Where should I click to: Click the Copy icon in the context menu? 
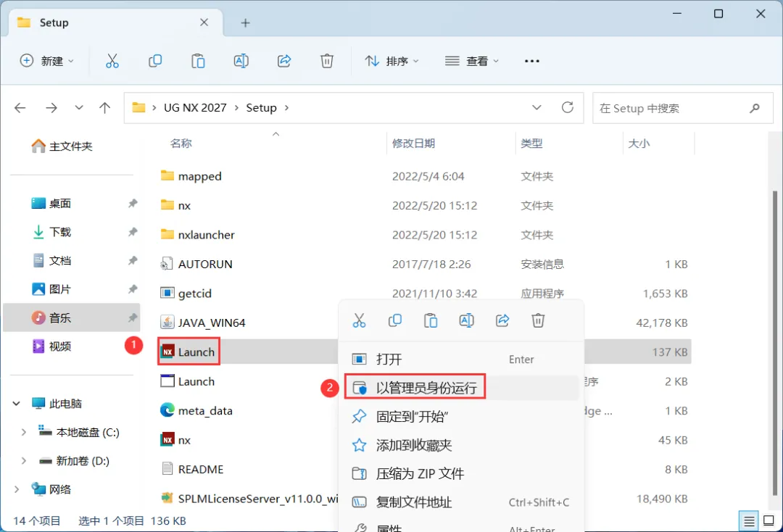395,320
